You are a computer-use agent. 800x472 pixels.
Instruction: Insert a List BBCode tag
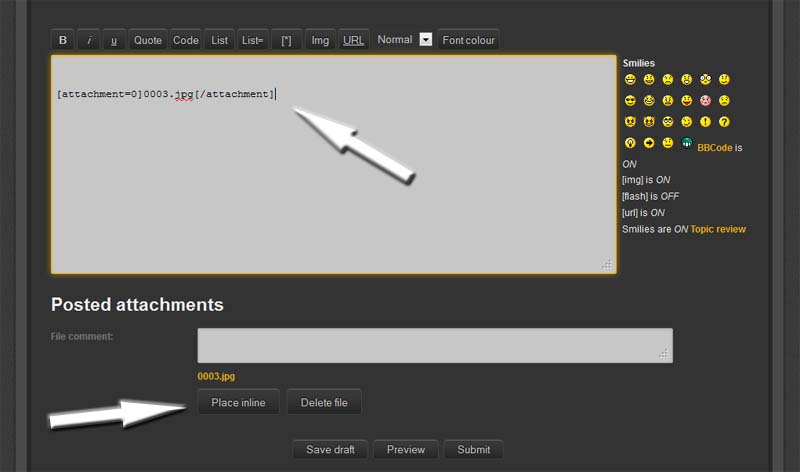click(x=219, y=40)
